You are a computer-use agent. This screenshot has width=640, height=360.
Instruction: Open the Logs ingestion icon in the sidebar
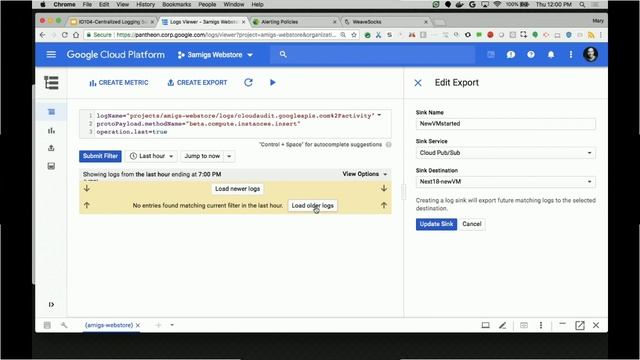[x=51, y=166]
